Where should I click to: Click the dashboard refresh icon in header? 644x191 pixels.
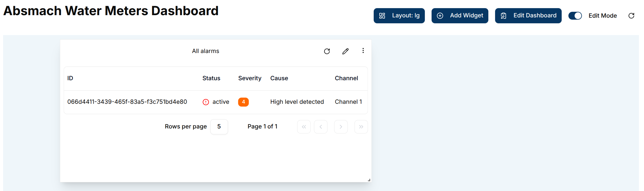631,16
